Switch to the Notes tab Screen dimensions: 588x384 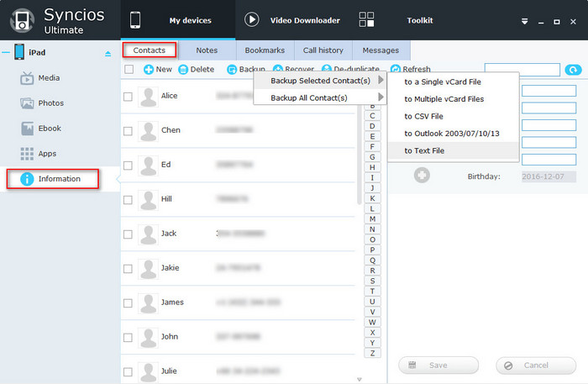pos(207,50)
